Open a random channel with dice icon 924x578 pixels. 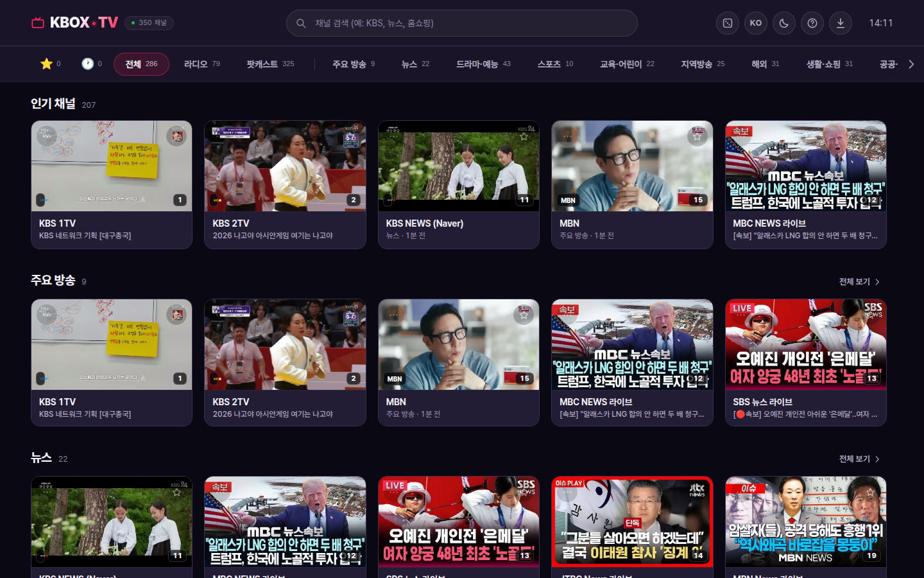728,23
